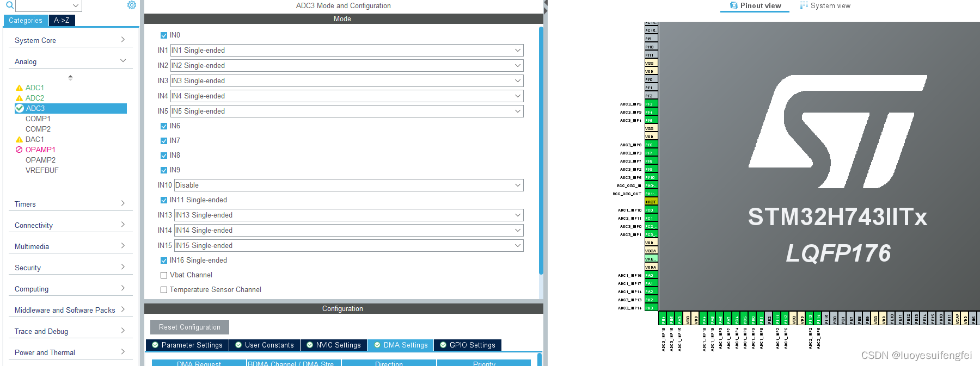The height and width of the screenshot is (366, 980).
Task: Open the IN1 mode dropdown
Action: pyautogui.click(x=347, y=50)
